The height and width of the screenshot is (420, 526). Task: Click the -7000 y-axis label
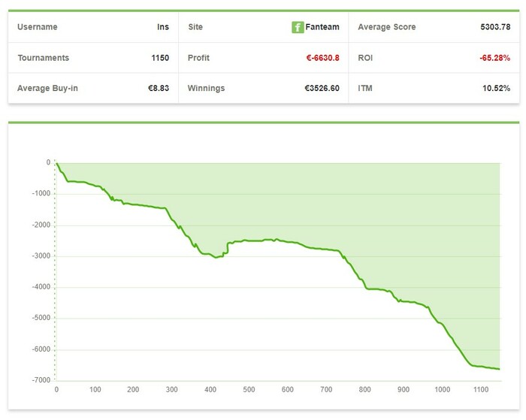(x=41, y=380)
